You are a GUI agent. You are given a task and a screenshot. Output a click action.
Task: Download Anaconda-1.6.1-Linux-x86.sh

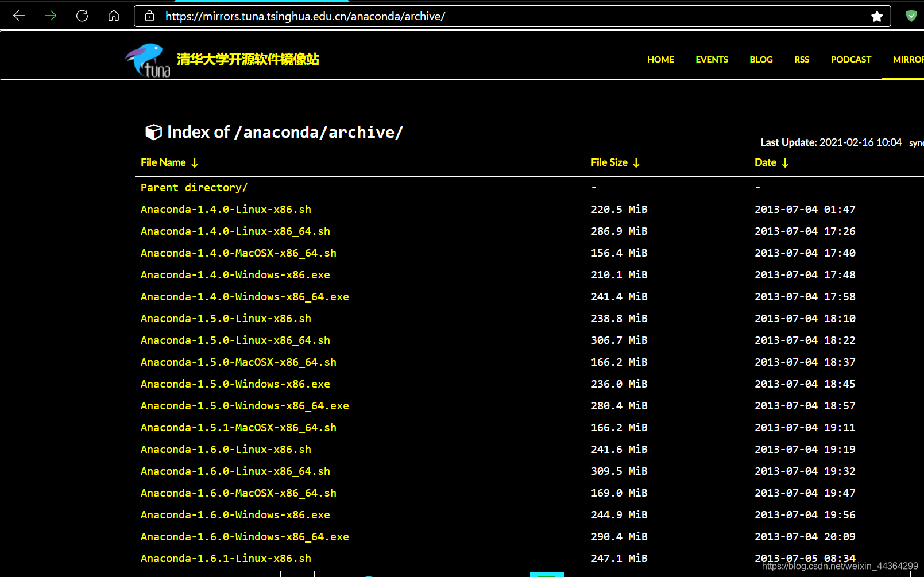tap(226, 559)
